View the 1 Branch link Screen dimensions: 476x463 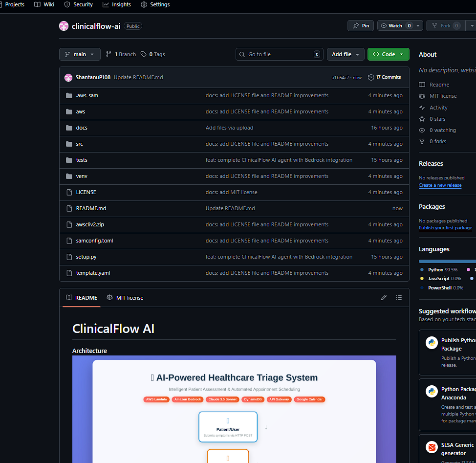tap(121, 54)
